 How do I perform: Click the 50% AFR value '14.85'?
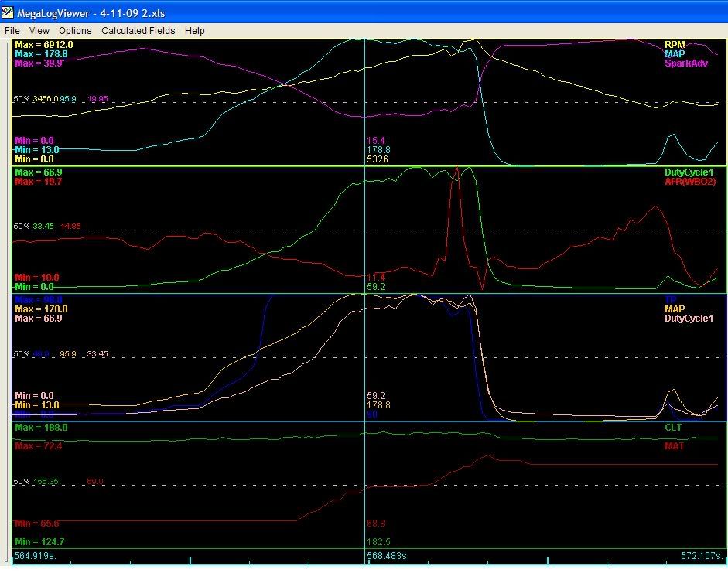tap(70, 227)
